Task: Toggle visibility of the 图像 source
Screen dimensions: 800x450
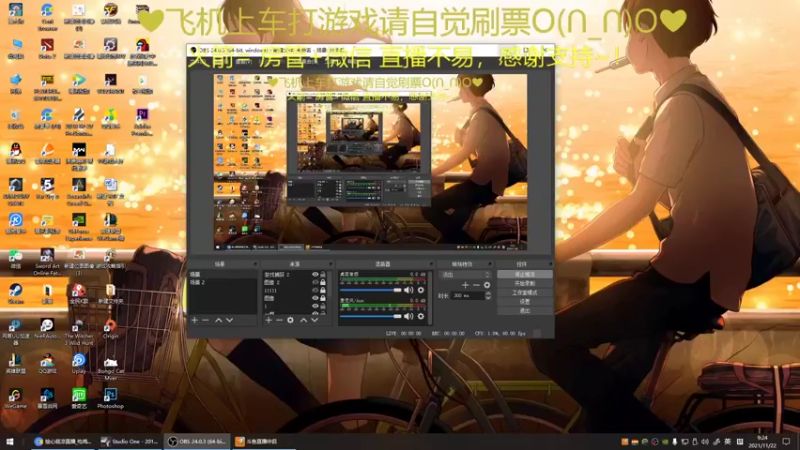Action: pyautogui.click(x=315, y=298)
